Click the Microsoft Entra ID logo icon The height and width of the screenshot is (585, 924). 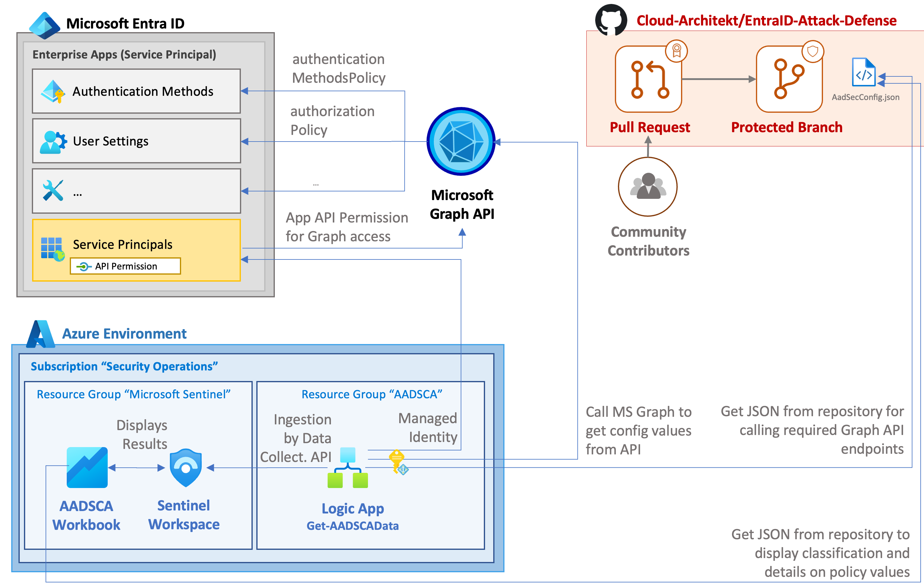click(x=45, y=25)
